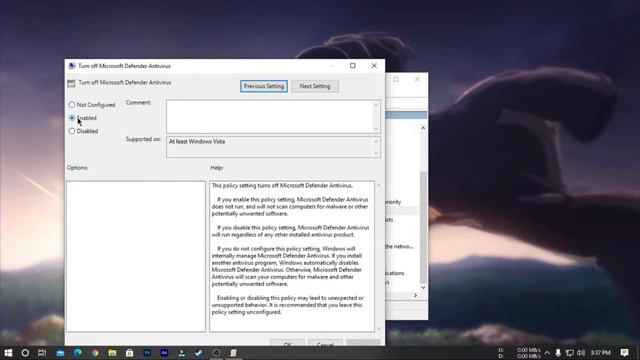Launch After Effects from the taskbar
The width and height of the screenshot is (640, 360).
click(x=164, y=353)
